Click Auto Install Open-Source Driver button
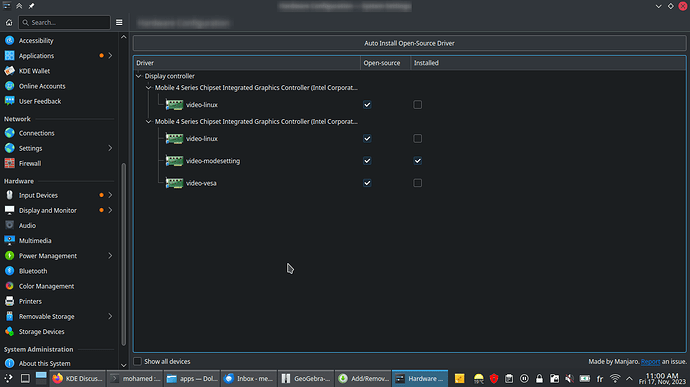This screenshot has width=690, height=387. point(409,43)
